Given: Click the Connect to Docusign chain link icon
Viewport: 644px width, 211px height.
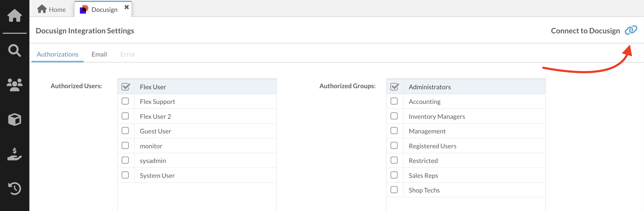Looking at the screenshot, I should coord(631,30).
